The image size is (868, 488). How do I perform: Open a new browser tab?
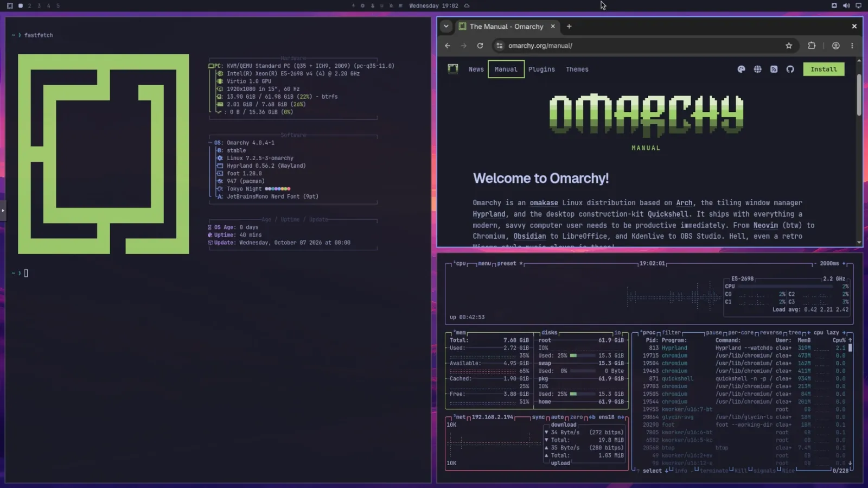tap(569, 26)
